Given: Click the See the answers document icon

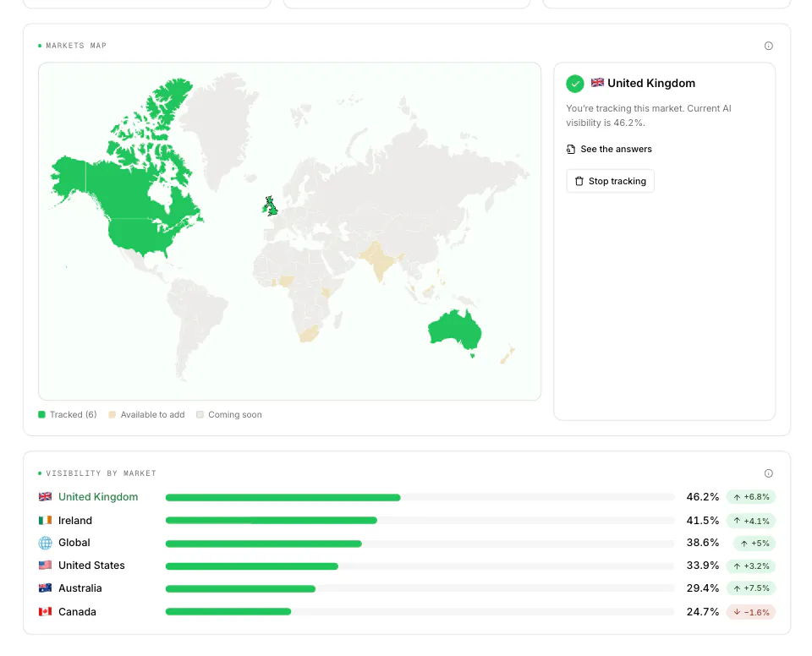Looking at the screenshot, I should [x=571, y=149].
